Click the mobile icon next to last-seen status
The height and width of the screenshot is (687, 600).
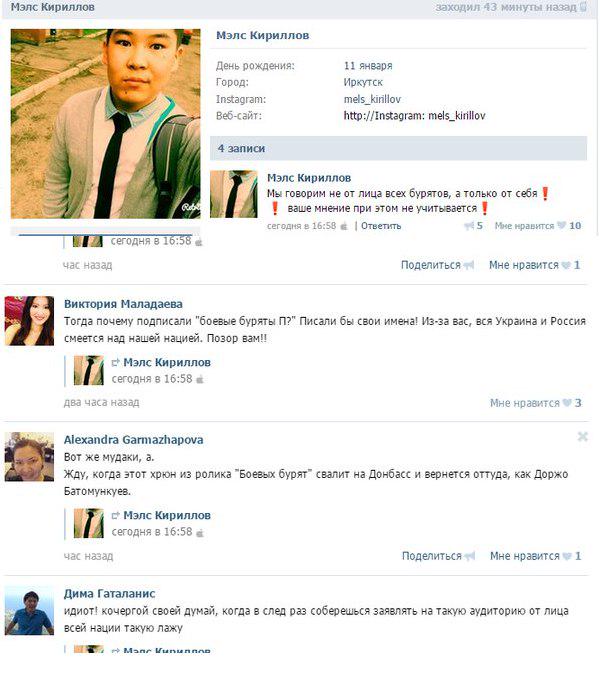[583, 7]
